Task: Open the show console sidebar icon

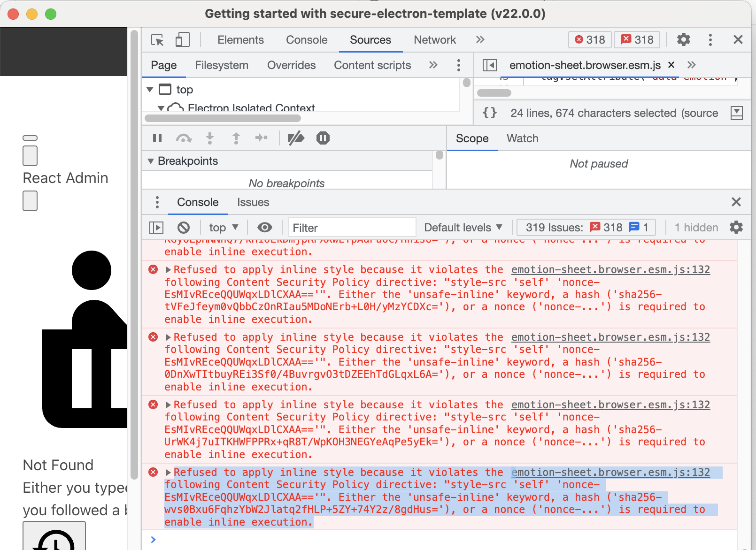Action: (x=156, y=227)
